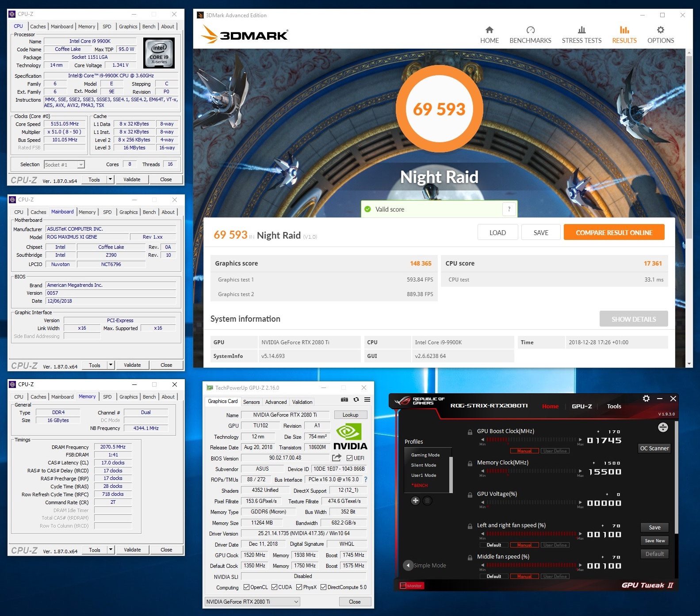Click lock icon beside Memory Clock
The width and height of the screenshot is (700, 616).
tap(470, 463)
